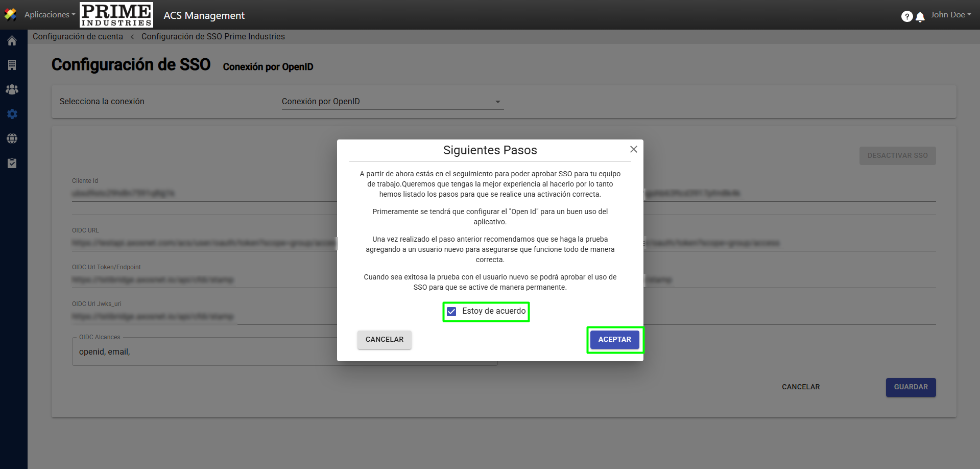Viewport: 980px width, 469px height.
Task: Click the help question mark icon
Action: 906,16
